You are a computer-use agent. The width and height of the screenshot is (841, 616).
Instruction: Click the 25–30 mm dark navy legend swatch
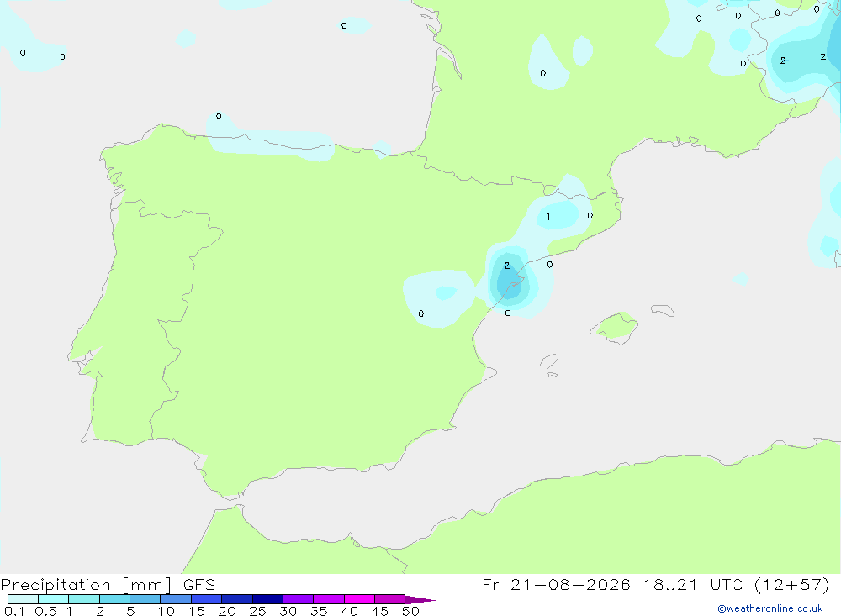click(x=267, y=599)
